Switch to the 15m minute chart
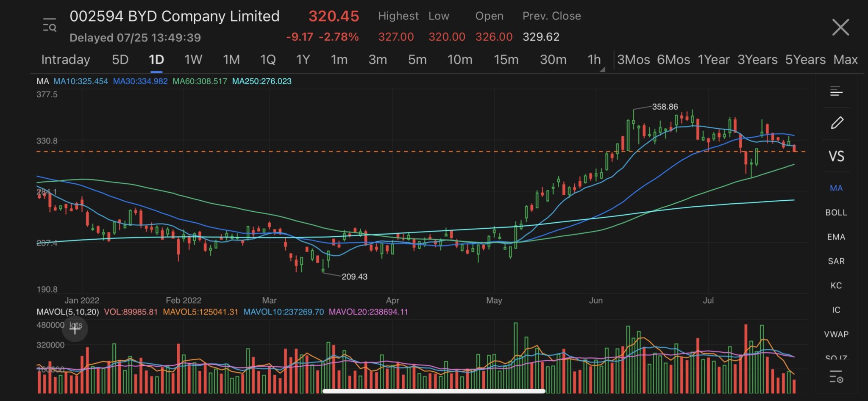The height and width of the screenshot is (401, 868). 506,60
